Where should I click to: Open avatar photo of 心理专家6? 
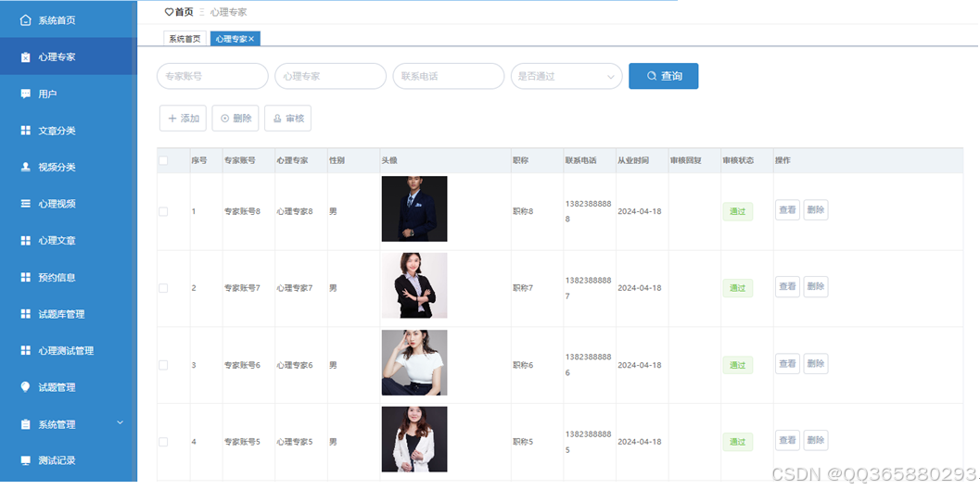[x=414, y=363]
